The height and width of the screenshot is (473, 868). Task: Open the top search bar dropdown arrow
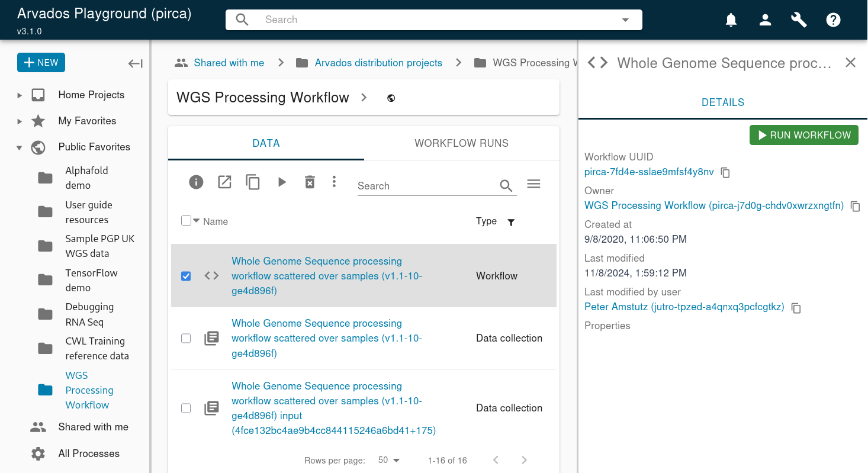625,20
